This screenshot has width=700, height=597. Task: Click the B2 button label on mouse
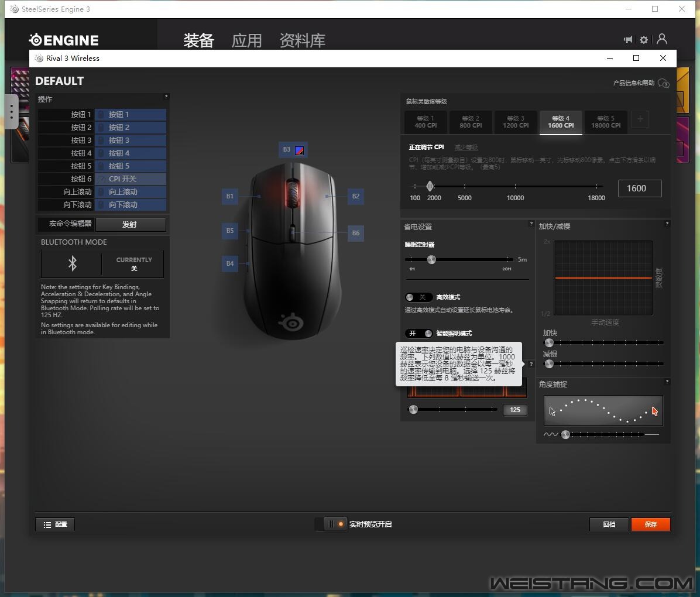pos(356,196)
